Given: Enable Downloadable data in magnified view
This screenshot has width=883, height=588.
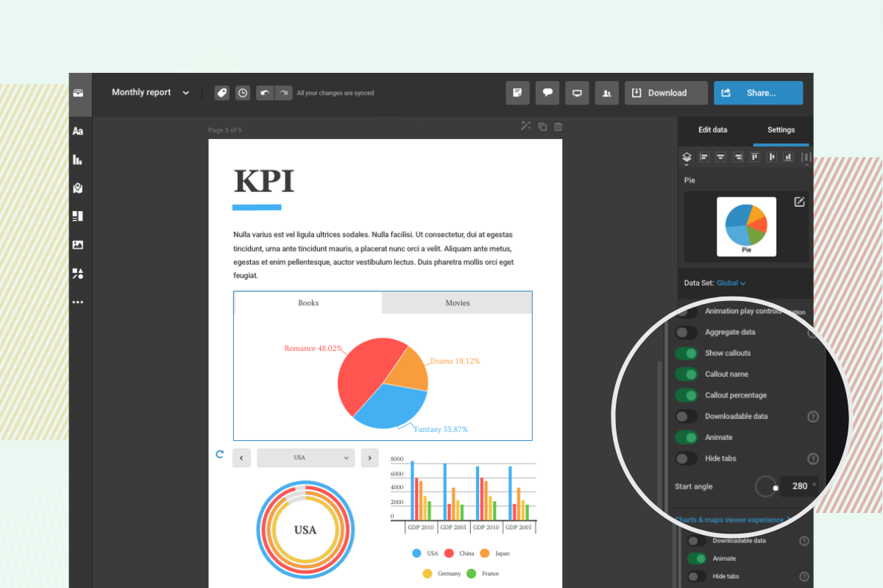Looking at the screenshot, I should coord(686,417).
